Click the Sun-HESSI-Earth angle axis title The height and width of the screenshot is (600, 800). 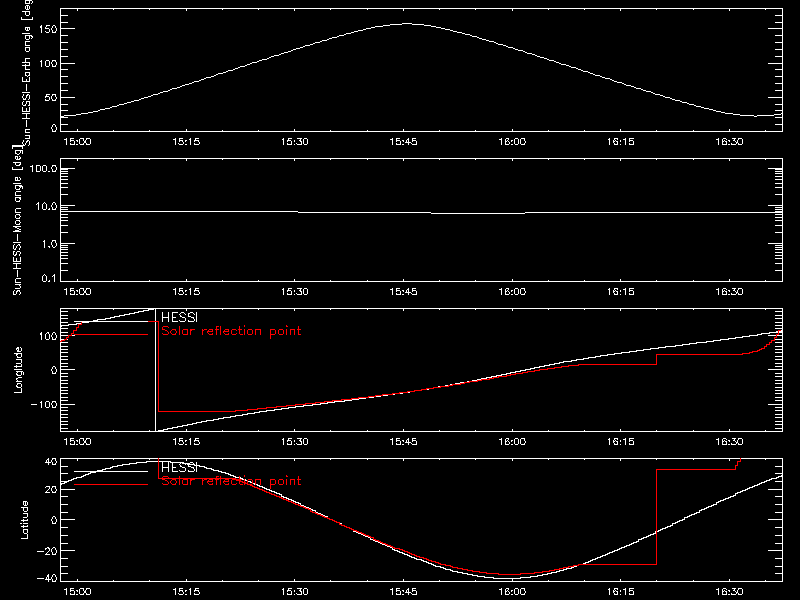[27, 72]
